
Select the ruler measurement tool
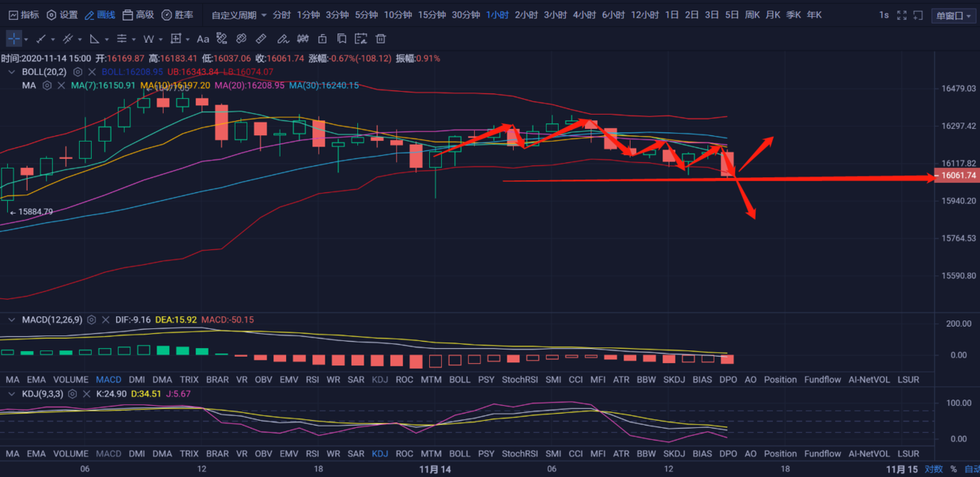261,38
